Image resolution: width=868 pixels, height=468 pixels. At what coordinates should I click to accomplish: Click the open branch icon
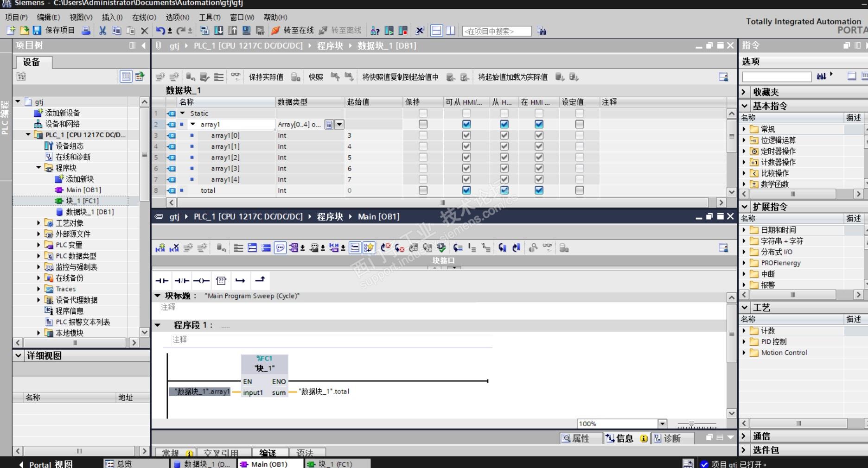coord(240,280)
